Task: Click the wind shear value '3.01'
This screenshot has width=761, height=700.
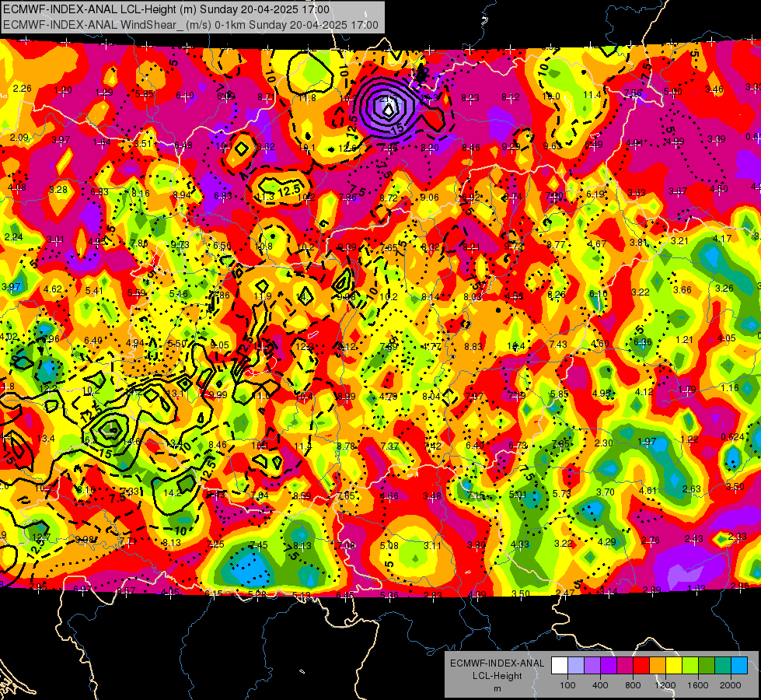Action: [55, 240]
